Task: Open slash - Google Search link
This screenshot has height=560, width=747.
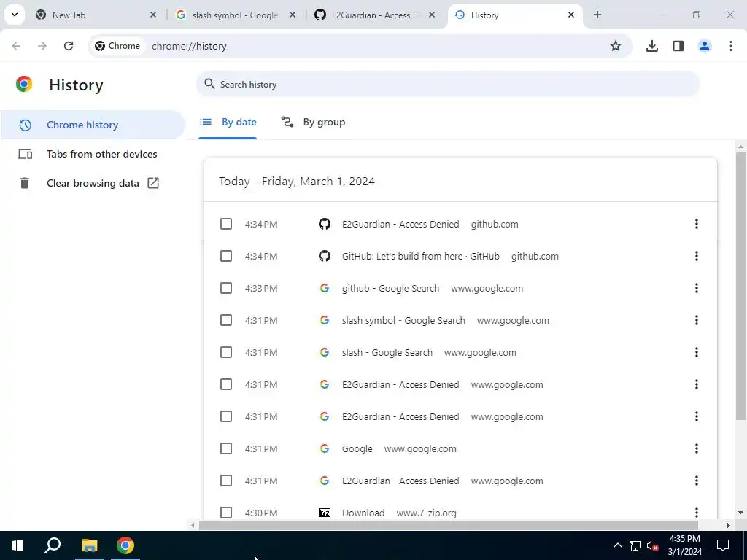Action: 387,352
